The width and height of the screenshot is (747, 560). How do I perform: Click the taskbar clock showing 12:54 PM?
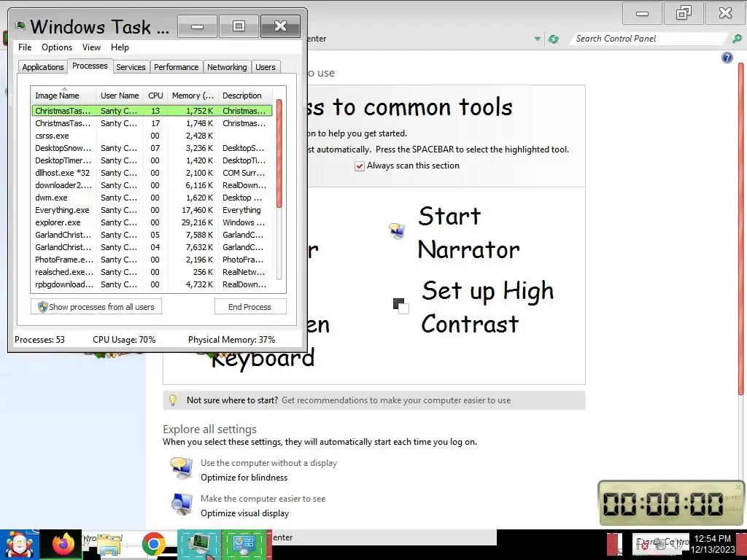tap(713, 544)
